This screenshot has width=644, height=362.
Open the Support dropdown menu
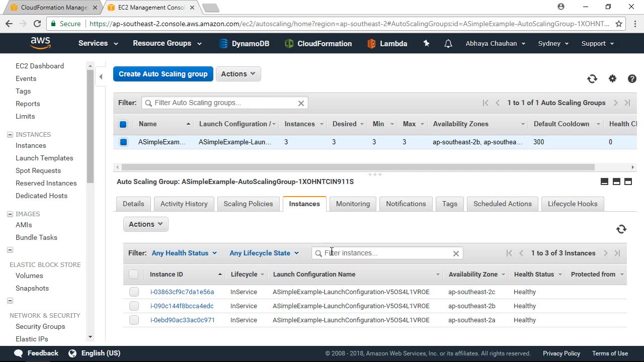(598, 43)
